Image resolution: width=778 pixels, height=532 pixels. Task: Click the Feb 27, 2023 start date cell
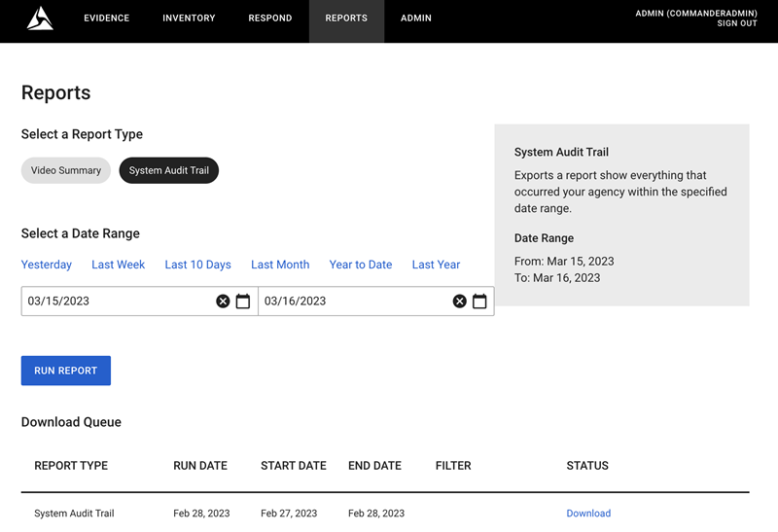point(289,514)
